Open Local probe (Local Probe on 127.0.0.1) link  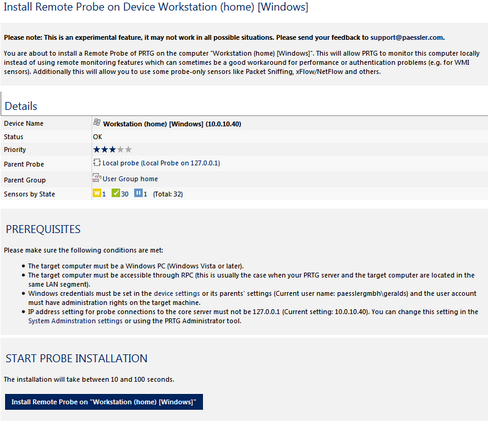pyautogui.click(x=161, y=163)
